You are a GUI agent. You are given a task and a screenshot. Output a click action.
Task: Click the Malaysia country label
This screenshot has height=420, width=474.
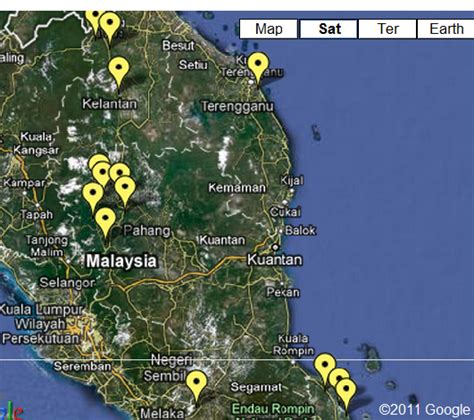point(121,261)
